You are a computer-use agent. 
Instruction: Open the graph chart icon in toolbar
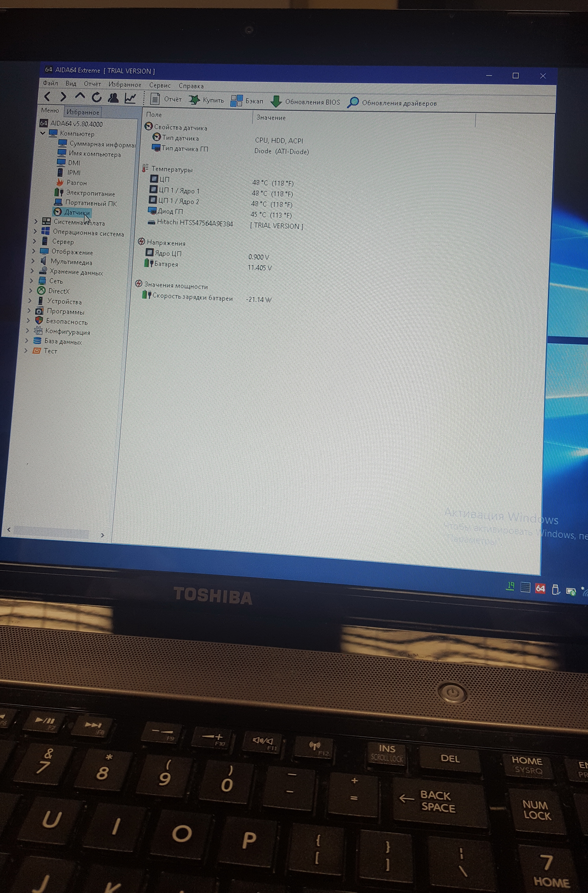130,98
